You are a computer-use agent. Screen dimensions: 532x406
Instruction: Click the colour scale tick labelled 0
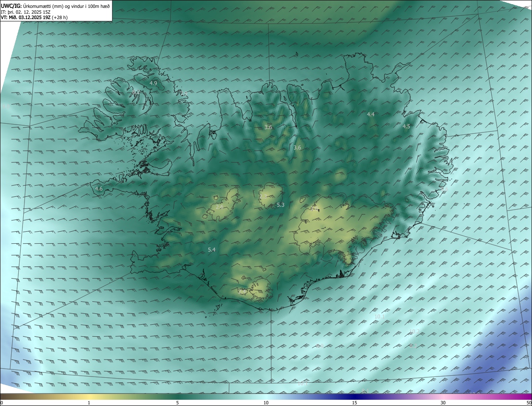tap(2, 403)
